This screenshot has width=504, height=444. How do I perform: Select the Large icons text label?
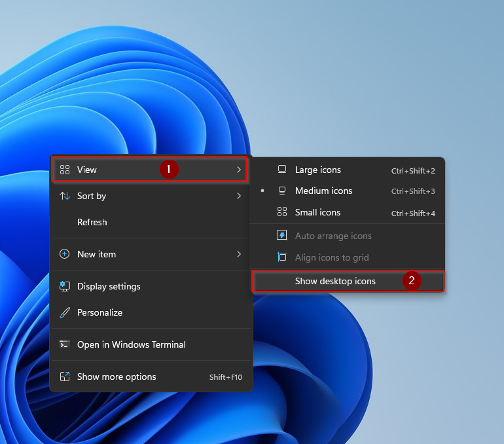[x=318, y=170]
